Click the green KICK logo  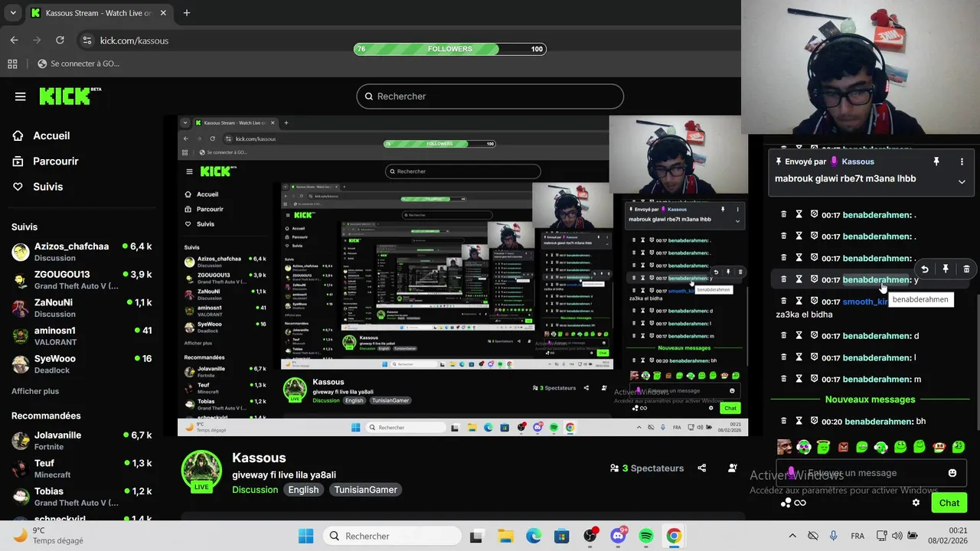point(70,96)
